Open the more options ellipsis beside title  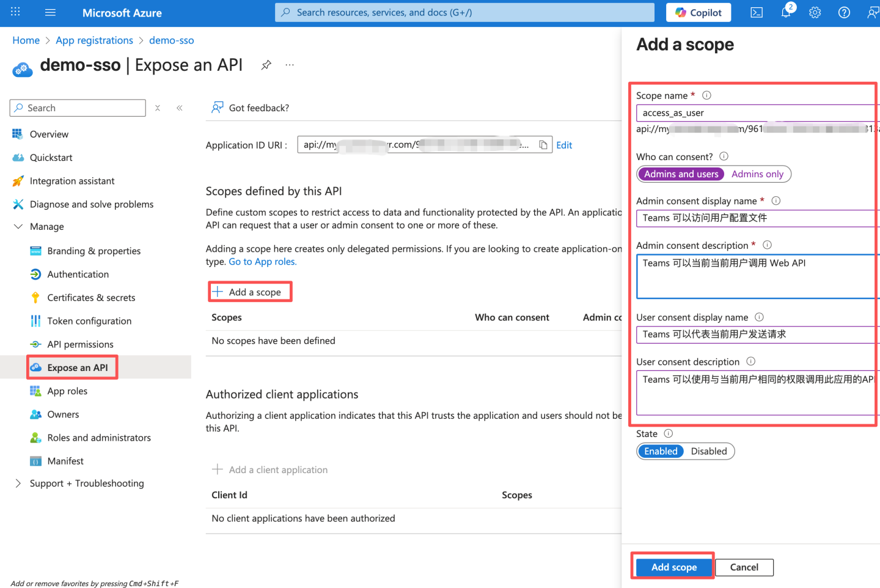pos(290,65)
